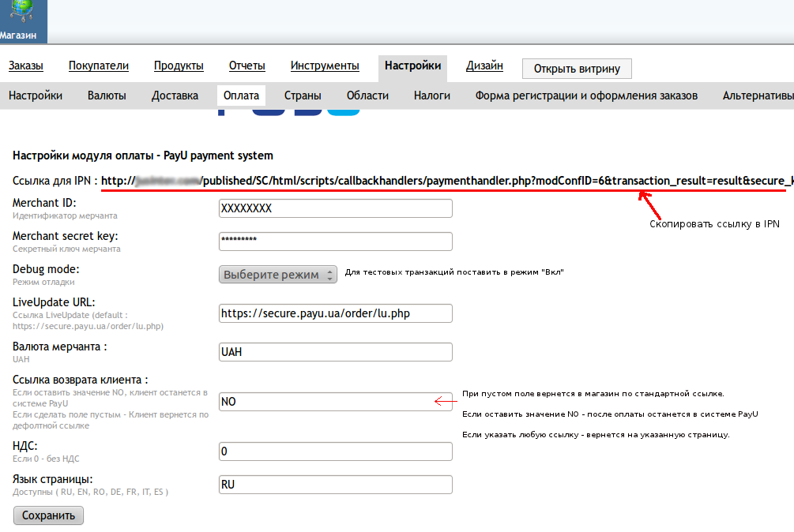The width and height of the screenshot is (794, 532).
Task: Open the Магазин store icon
Action: (x=23, y=21)
